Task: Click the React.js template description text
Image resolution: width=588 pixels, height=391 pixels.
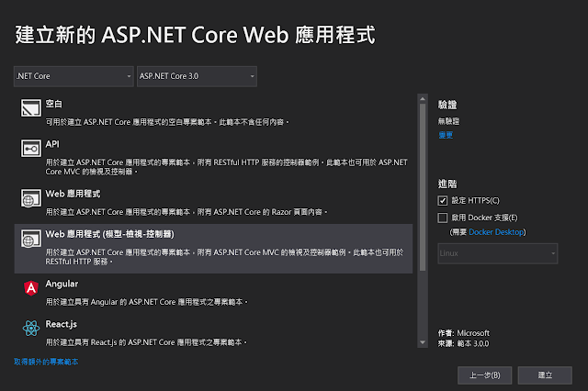Action: pos(146,342)
